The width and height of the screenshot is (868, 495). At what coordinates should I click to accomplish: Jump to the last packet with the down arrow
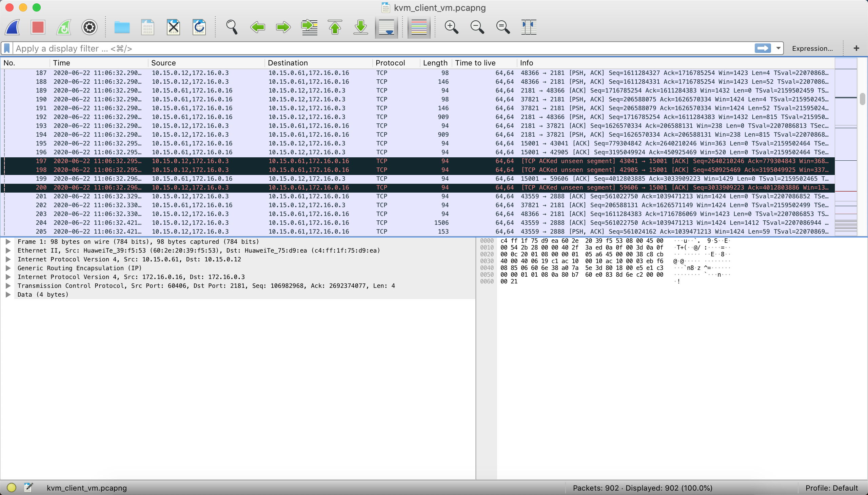[x=360, y=27]
